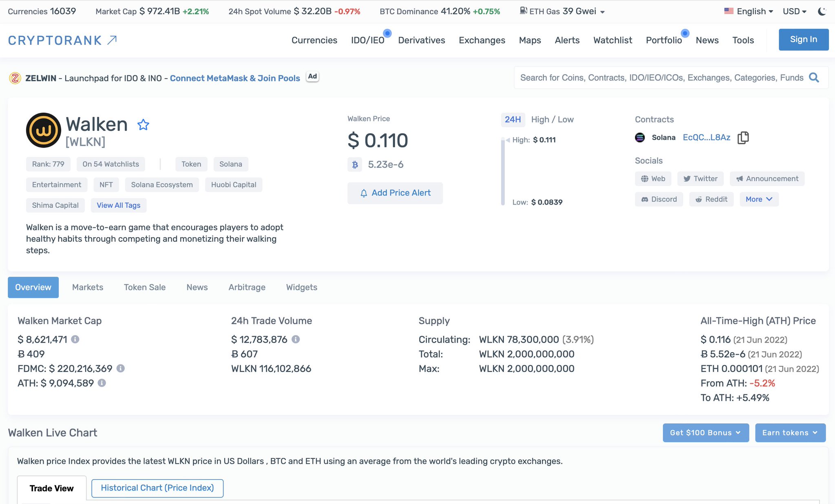
Task: Click the Sign In button
Action: coord(803,39)
